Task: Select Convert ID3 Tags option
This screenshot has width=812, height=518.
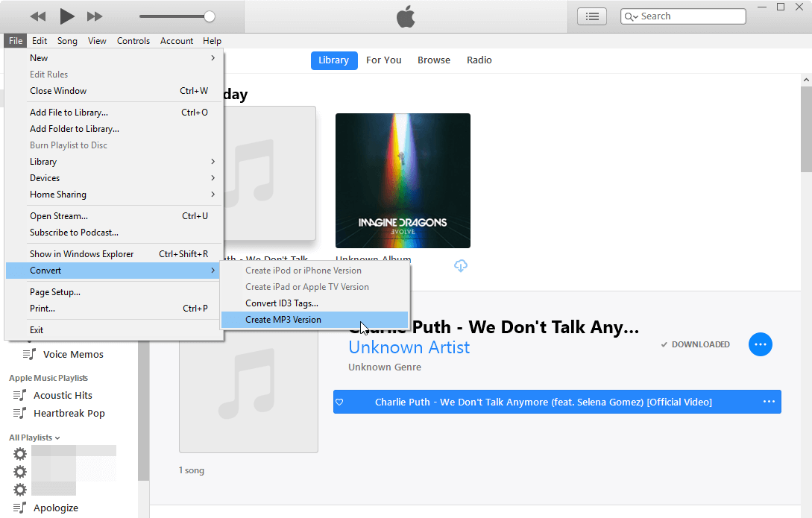Action: 315,303
